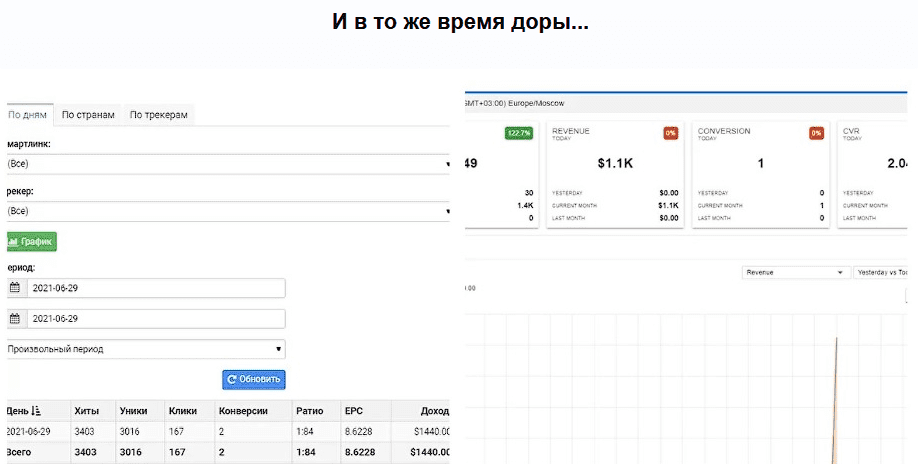Open the 'По дням' tab
The height and width of the screenshot is (464, 918).
27,115
